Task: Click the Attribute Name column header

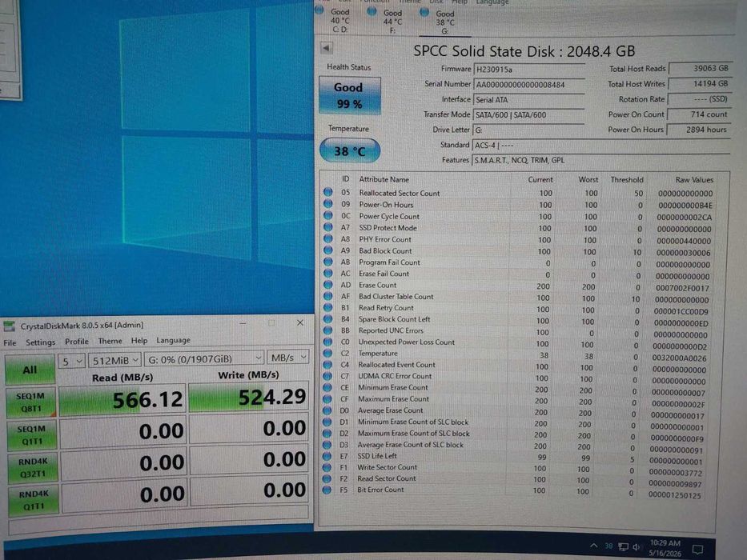Action: coord(384,179)
